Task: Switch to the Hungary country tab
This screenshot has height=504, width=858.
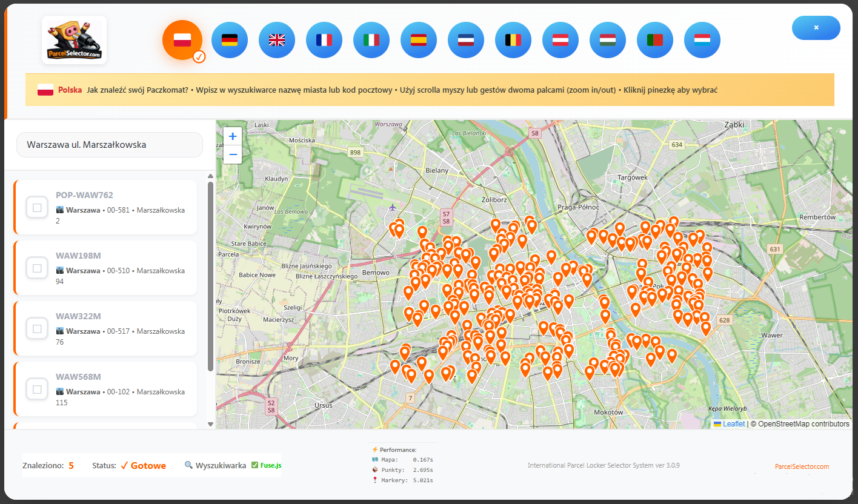Action: click(608, 40)
